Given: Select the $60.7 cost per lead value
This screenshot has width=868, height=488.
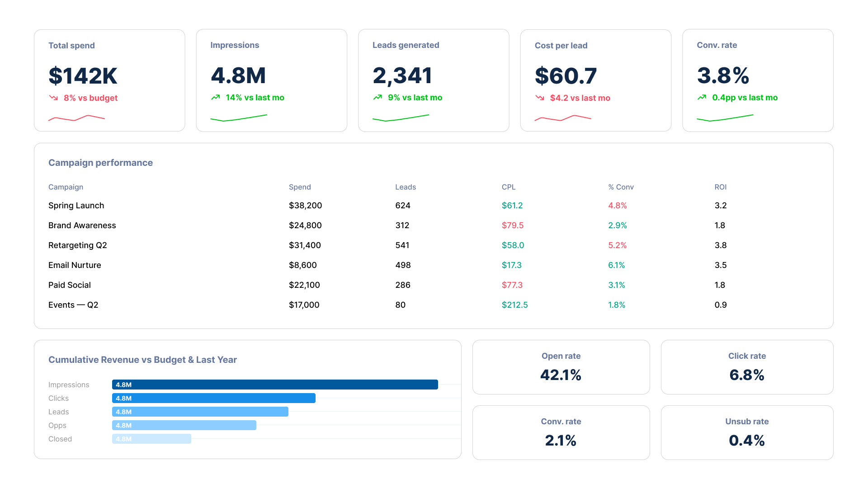Looking at the screenshot, I should (x=566, y=75).
